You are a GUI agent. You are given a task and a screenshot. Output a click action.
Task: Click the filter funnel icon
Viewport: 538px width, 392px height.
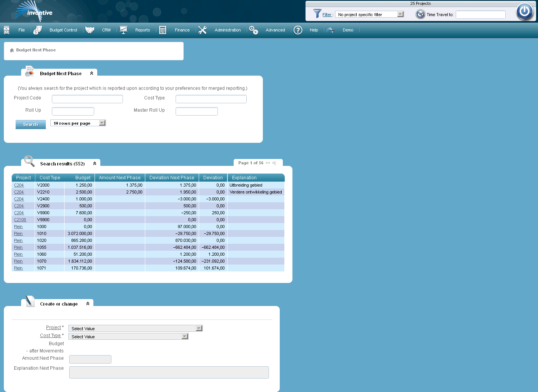pyautogui.click(x=317, y=14)
